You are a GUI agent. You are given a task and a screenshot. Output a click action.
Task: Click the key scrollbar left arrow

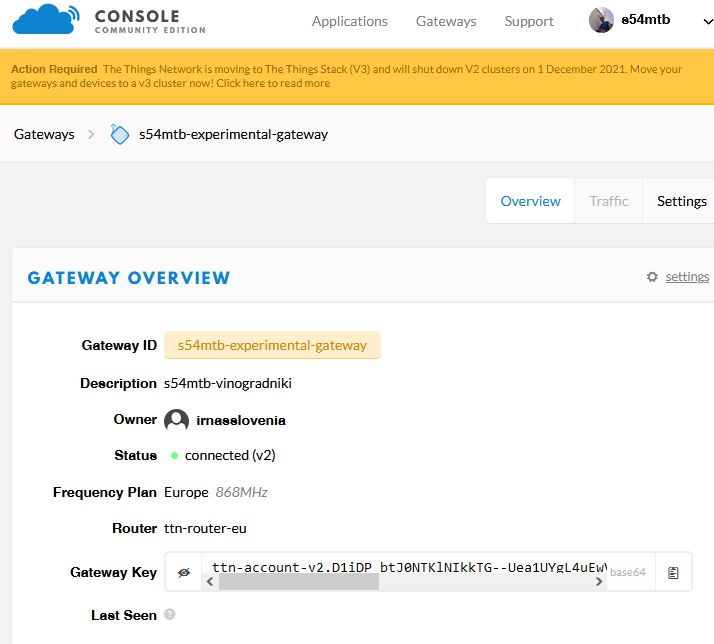point(210,582)
